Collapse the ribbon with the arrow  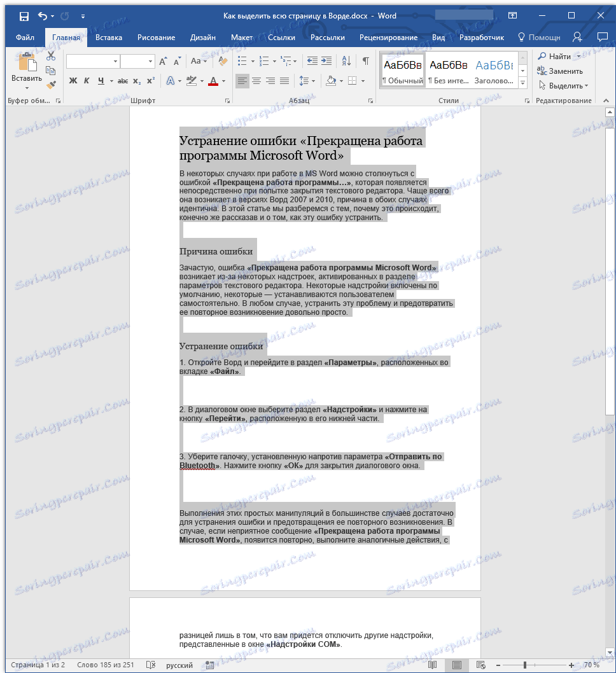606,101
